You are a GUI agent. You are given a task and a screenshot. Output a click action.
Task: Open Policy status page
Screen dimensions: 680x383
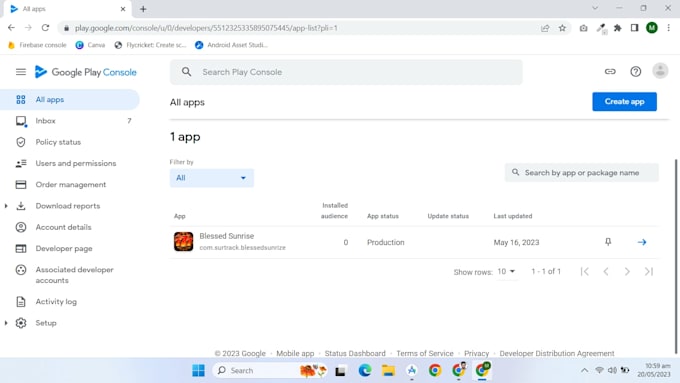click(x=58, y=142)
